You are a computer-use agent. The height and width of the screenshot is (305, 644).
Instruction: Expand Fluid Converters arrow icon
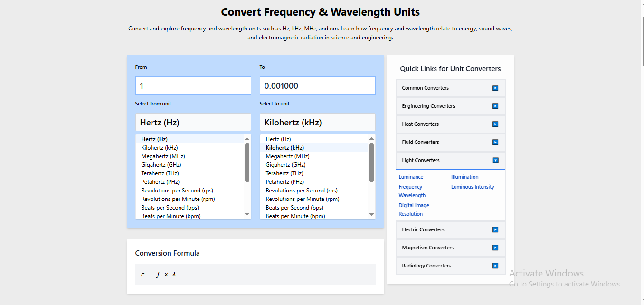(495, 142)
